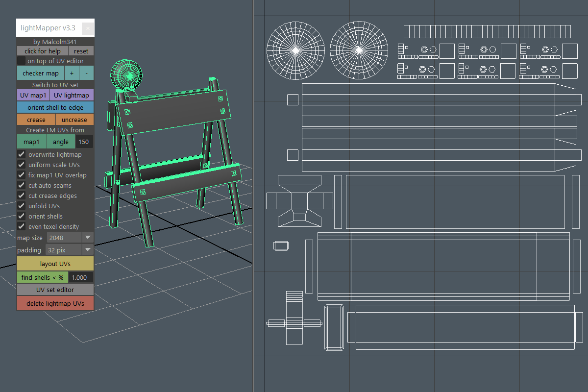Image resolution: width=588 pixels, height=392 pixels.
Task: Open the map size dropdown
Action: [70, 238]
